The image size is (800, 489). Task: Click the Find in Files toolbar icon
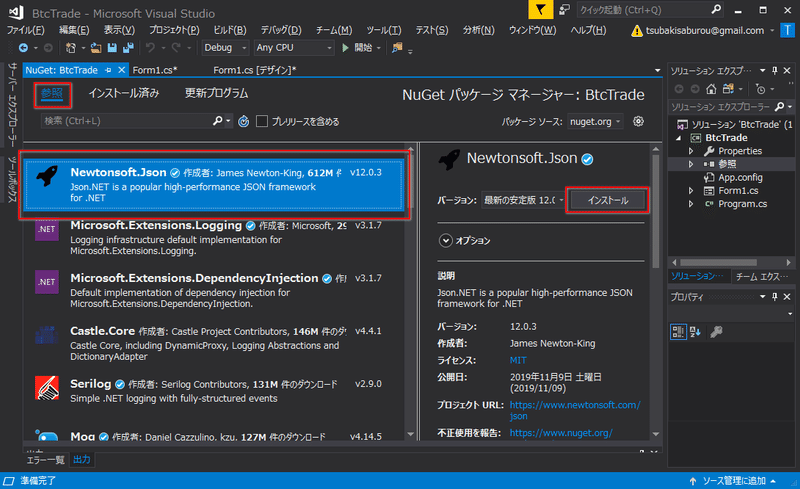tap(397, 47)
